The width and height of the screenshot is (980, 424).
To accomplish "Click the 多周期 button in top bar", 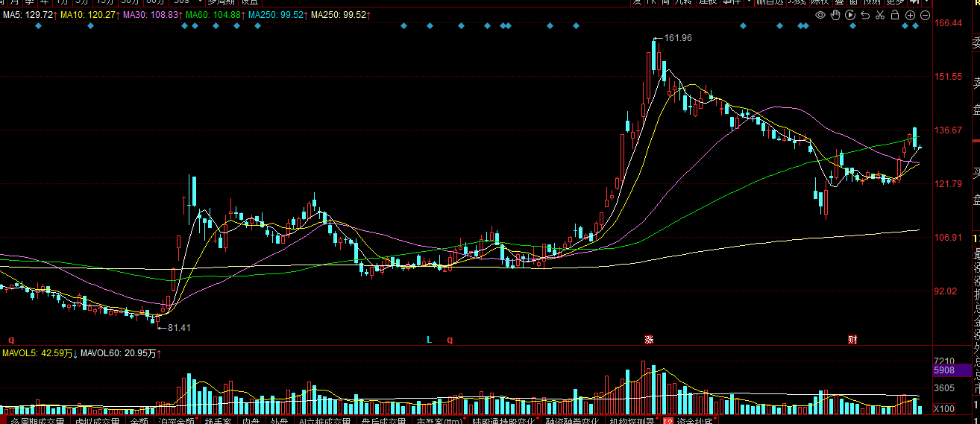I will tap(220, 2).
